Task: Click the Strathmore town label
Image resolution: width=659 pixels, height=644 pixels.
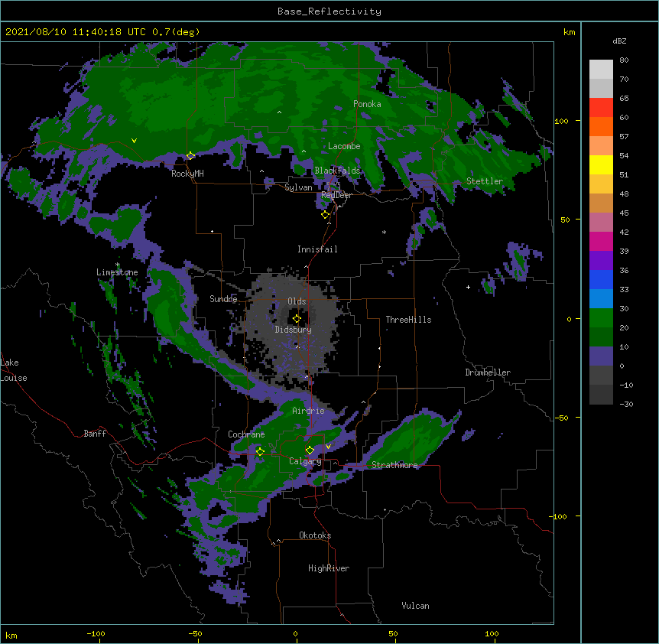Action: click(394, 465)
